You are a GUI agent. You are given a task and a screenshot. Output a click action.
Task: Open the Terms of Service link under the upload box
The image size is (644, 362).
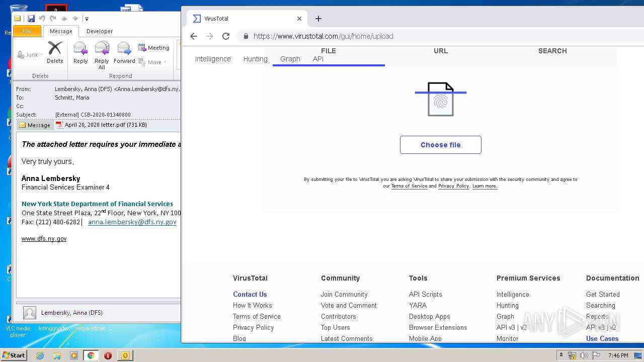(409, 186)
